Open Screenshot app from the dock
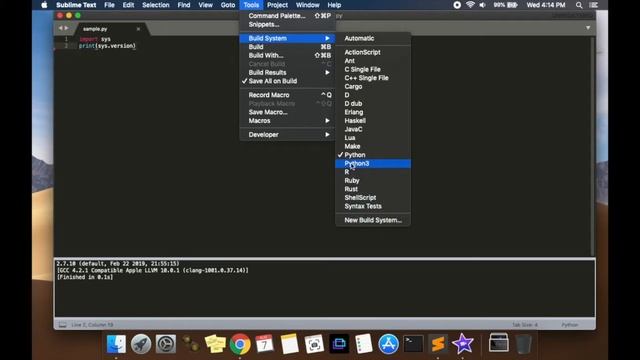The image size is (640, 360). (314, 344)
